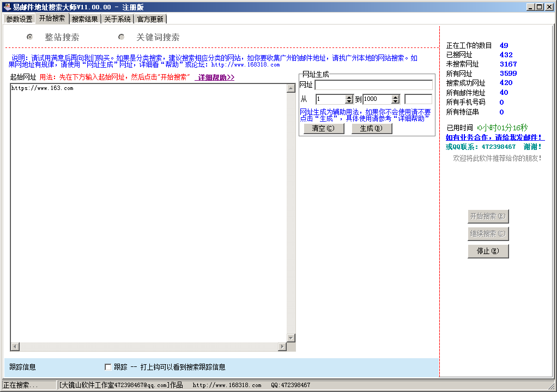557x392 pixels.
Task: Click the 网址 input field in 网址生成
Action: coord(373,85)
